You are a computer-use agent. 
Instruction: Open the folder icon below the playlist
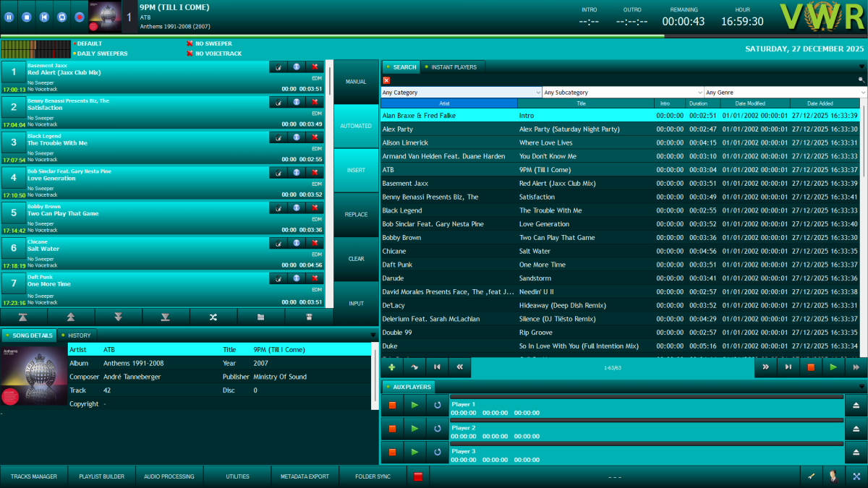point(260,317)
